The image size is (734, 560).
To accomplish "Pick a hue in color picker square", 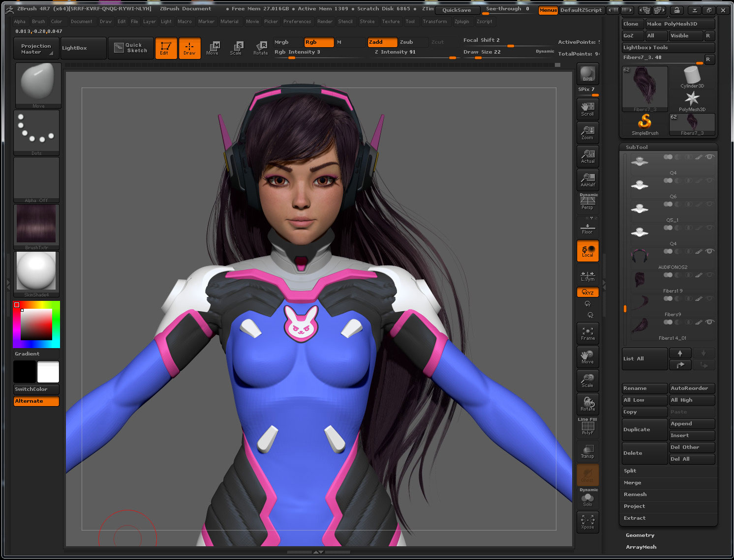I will coord(36,324).
